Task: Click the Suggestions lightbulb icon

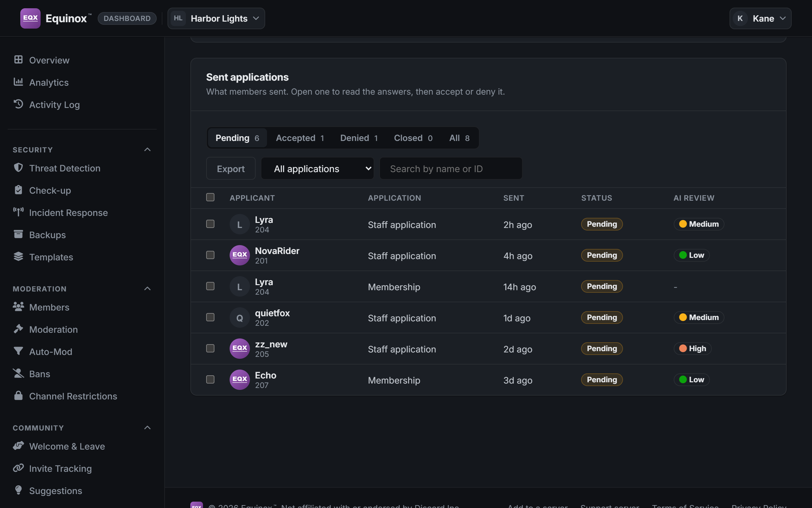Action: (18, 490)
